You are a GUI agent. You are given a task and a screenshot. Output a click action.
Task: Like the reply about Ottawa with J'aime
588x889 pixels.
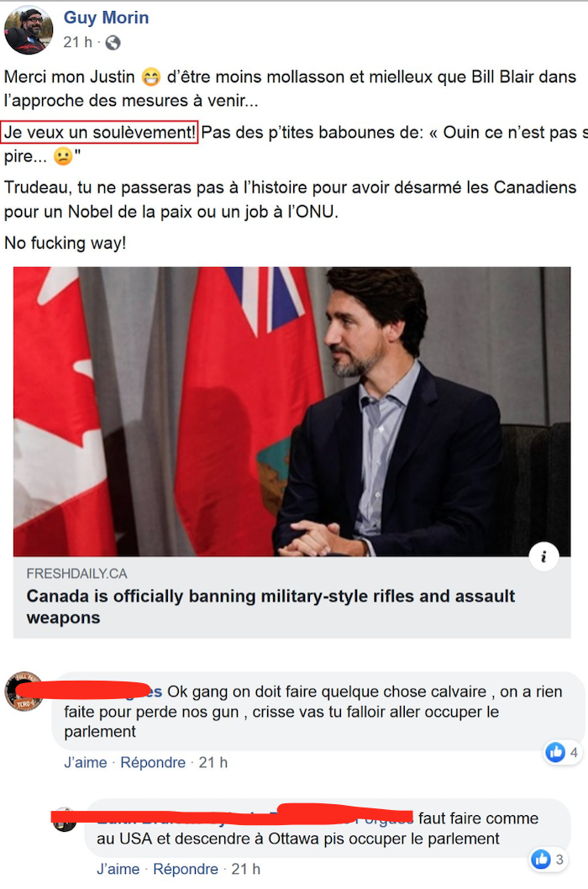click(x=118, y=869)
